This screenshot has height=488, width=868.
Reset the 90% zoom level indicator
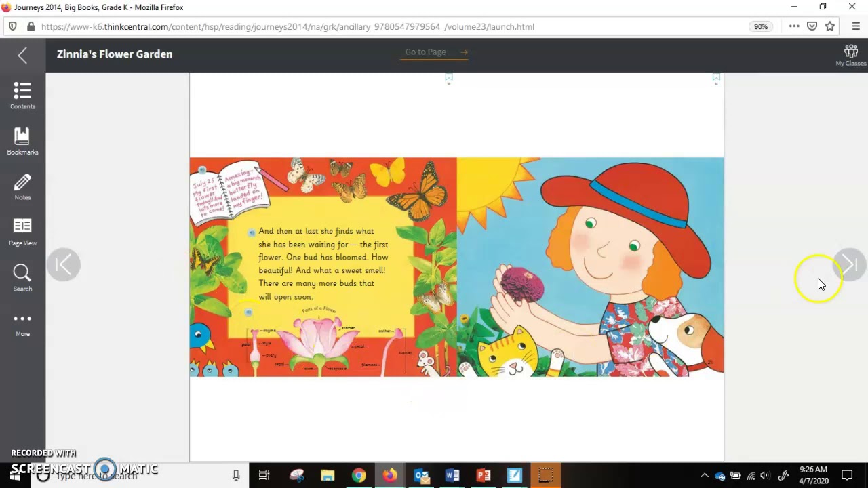tap(761, 26)
